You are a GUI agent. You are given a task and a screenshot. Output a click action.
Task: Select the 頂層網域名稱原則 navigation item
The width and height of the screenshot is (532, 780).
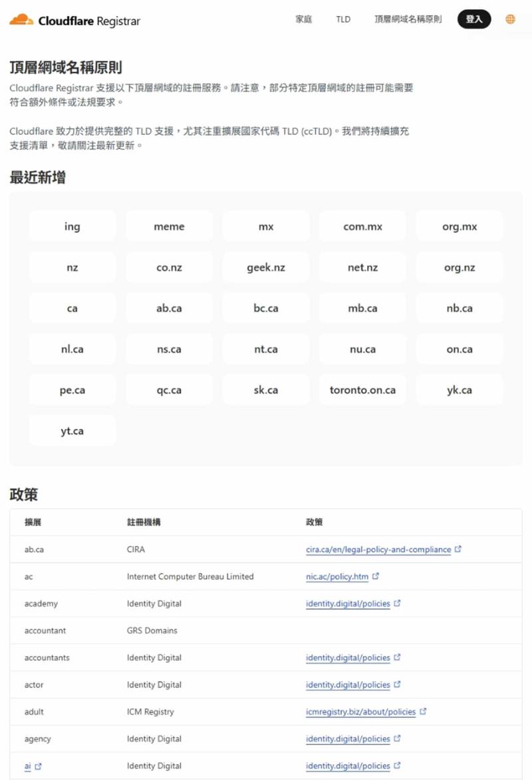[408, 19]
